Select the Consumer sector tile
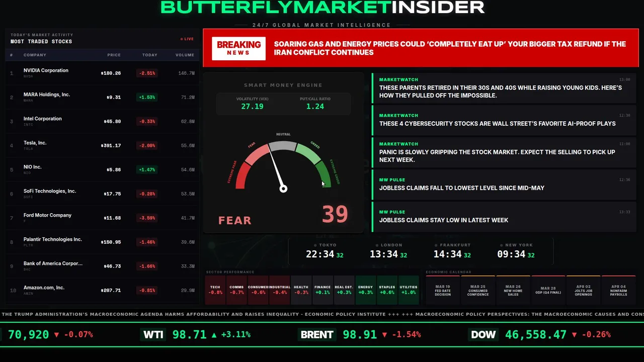Image resolution: width=644 pixels, height=362 pixels. [x=258, y=290]
